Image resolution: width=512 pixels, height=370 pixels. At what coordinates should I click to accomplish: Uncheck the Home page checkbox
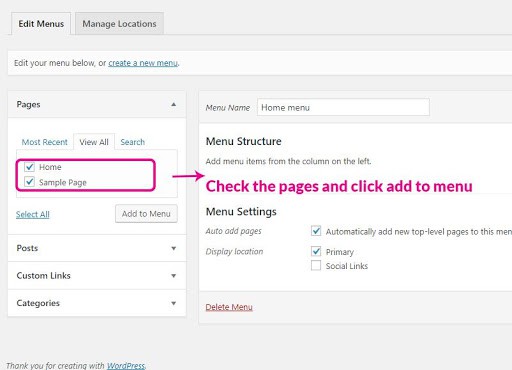[30, 167]
